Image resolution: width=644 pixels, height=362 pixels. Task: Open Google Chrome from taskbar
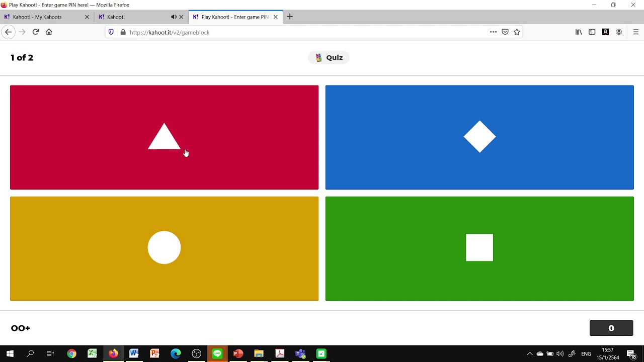coord(71,354)
